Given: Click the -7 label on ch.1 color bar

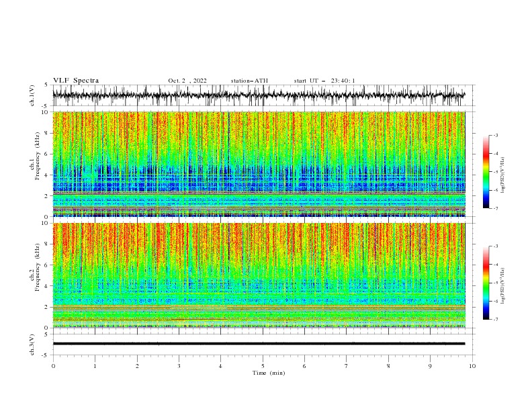Looking at the screenshot, I should click(x=496, y=209).
